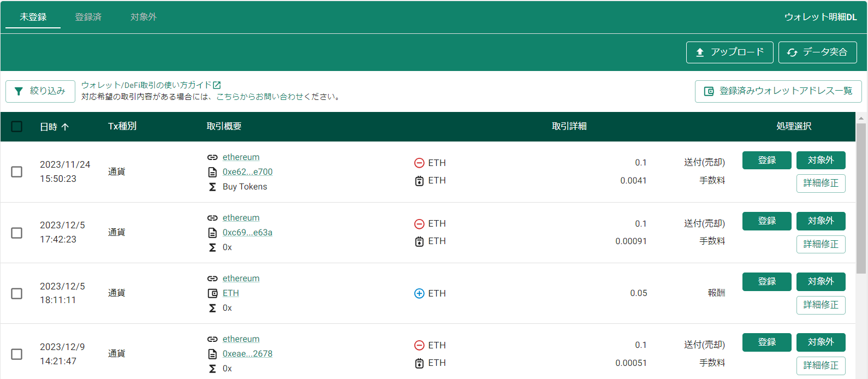The image size is (868, 379).
Task: Click the data reconcile refresh icon
Action: 792,52
